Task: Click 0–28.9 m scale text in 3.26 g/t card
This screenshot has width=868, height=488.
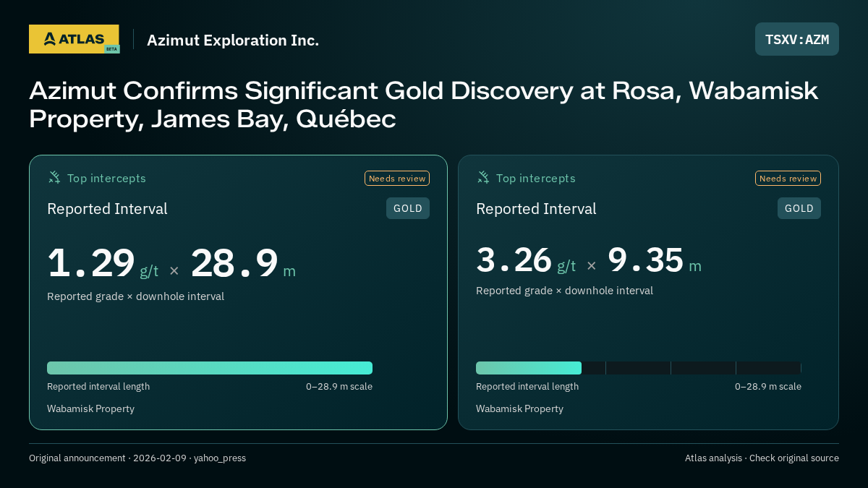Action: 768,387
